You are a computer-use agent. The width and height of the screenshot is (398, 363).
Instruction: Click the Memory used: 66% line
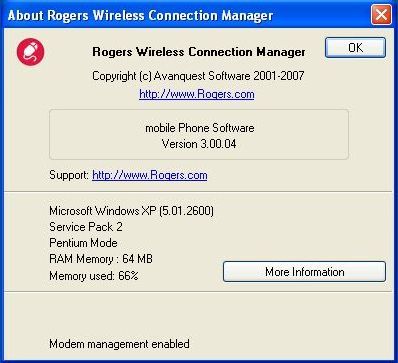[94, 276]
